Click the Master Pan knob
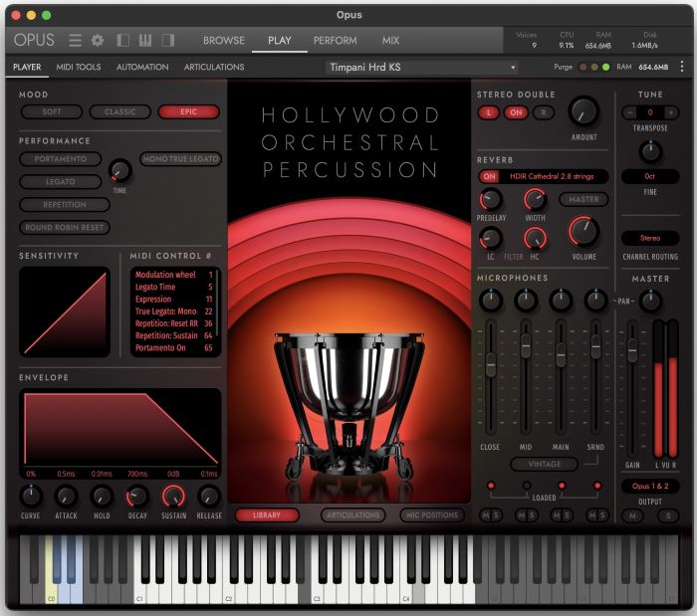The width and height of the screenshot is (697, 616). tap(650, 302)
